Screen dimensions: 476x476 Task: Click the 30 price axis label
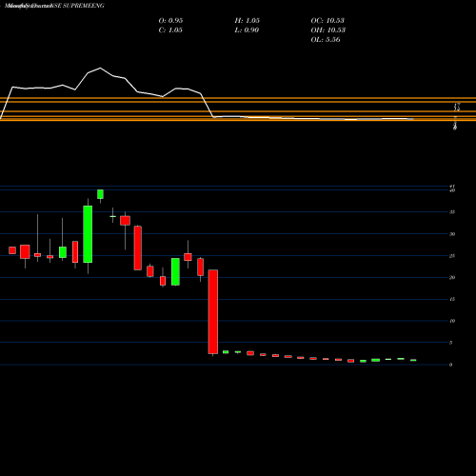pos(452,234)
